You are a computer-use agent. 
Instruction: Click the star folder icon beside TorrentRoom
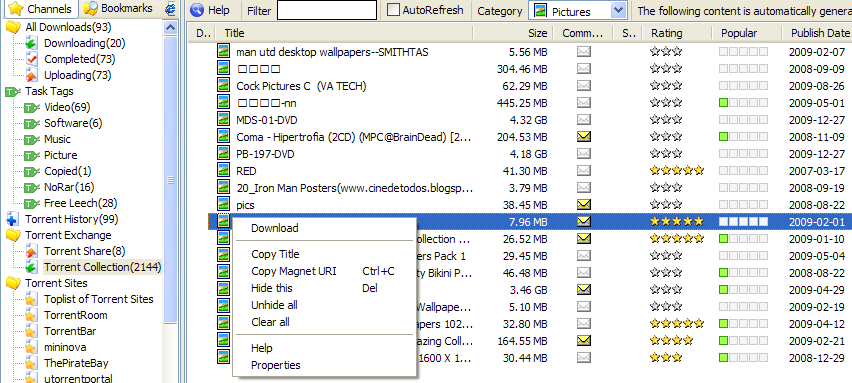pyautogui.click(x=32, y=315)
